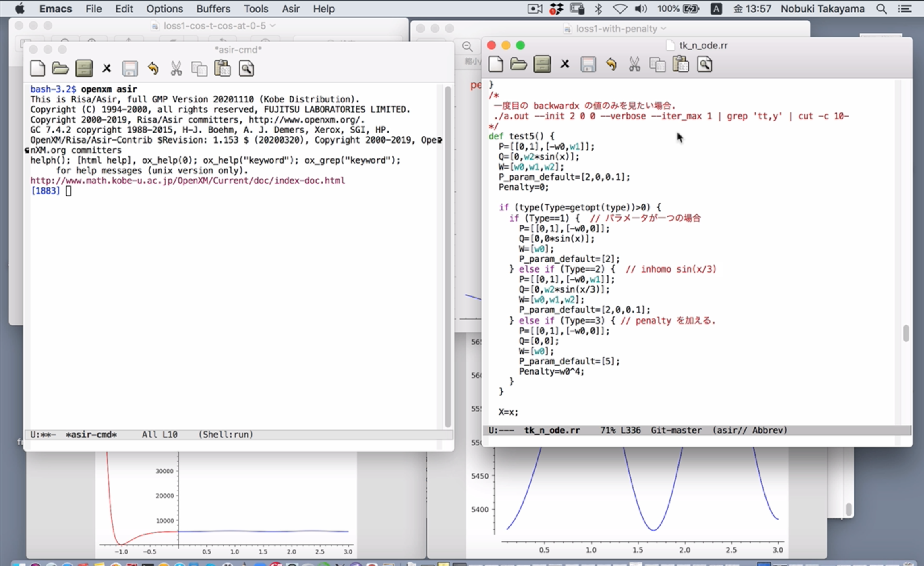Click Search icon in asir-cmd toolbar

tap(246, 69)
